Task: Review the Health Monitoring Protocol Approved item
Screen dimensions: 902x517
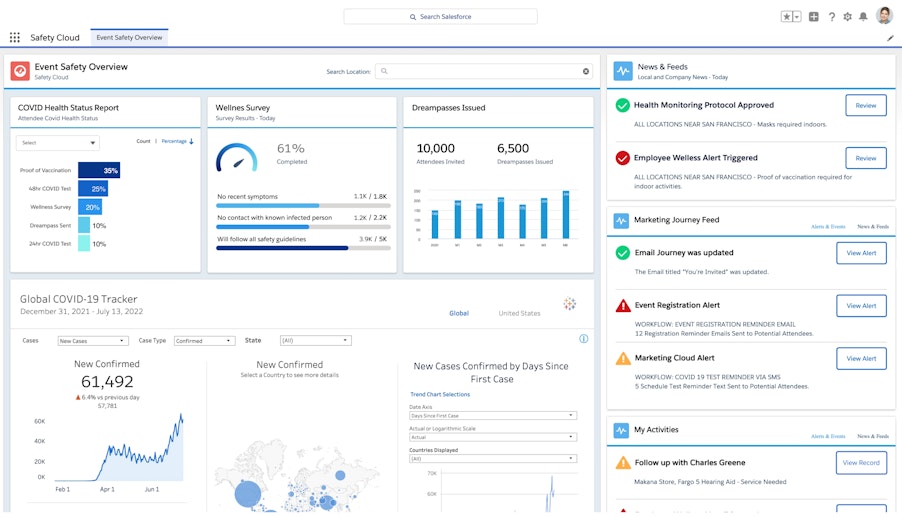Action: (x=865, y=105)
